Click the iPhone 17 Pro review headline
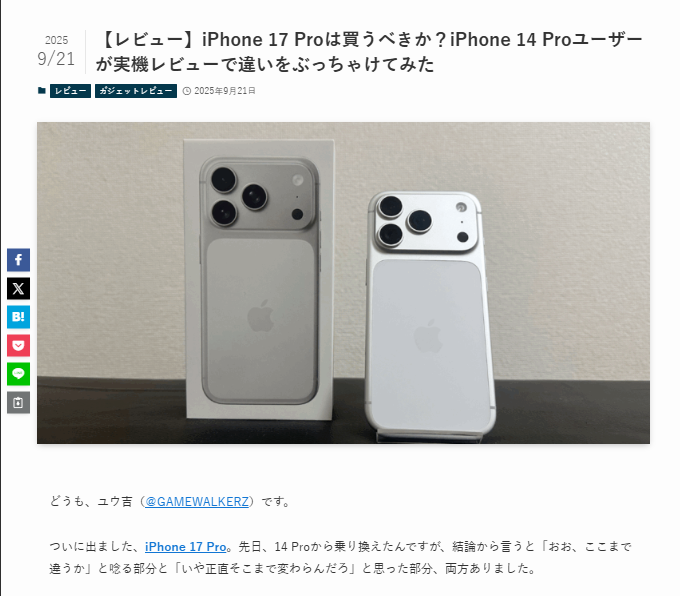680x596 pixels. [x=369, y=52]
